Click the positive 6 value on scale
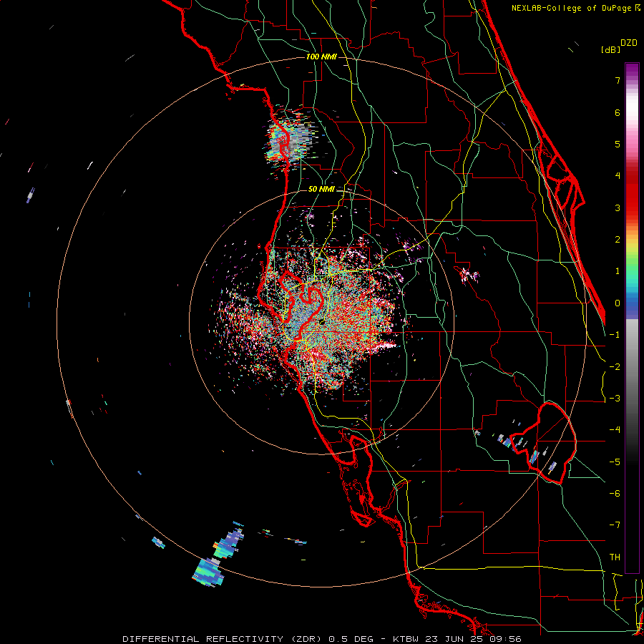 (618, 112)
